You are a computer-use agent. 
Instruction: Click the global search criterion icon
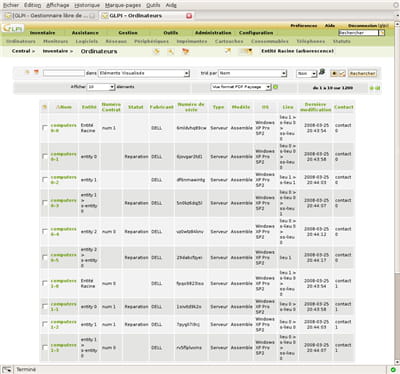pyautogui.click(x=36, y=72)
